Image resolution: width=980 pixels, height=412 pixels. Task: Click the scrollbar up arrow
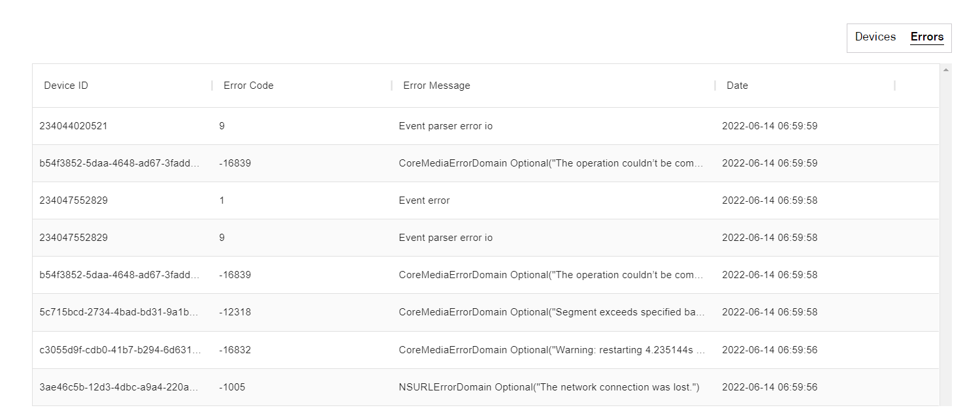[x=945, y=69]
